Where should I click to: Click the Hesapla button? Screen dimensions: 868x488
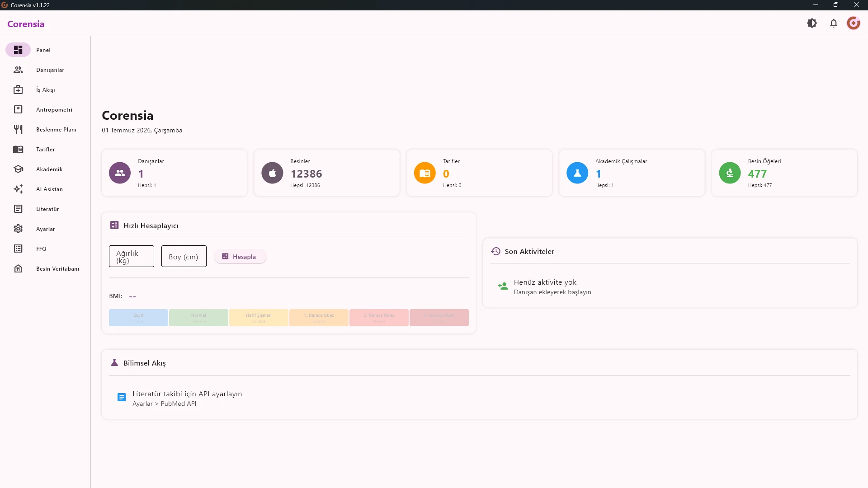point(240,257)
